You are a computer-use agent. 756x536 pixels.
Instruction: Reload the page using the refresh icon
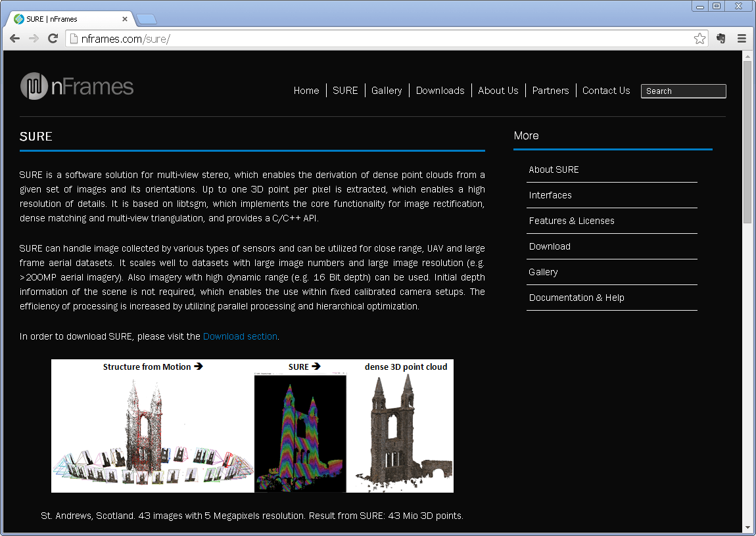[x=53, y=39]
